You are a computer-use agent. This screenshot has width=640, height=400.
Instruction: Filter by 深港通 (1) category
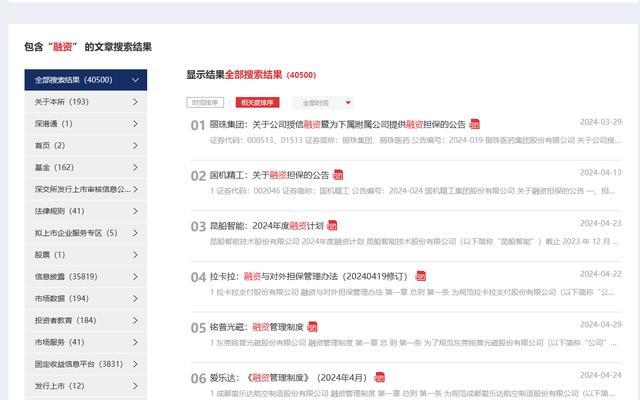click(x=86, y=124)
